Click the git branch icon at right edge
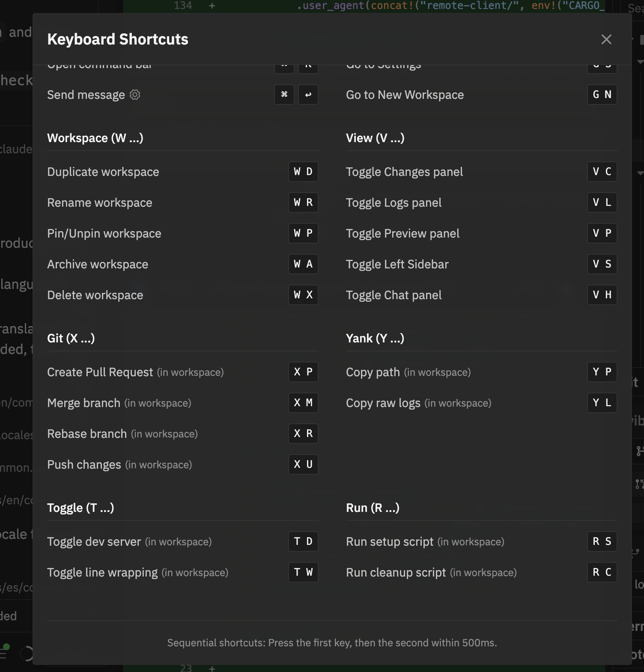The height and width of the screenshot is (672, 644). point(639,451)
